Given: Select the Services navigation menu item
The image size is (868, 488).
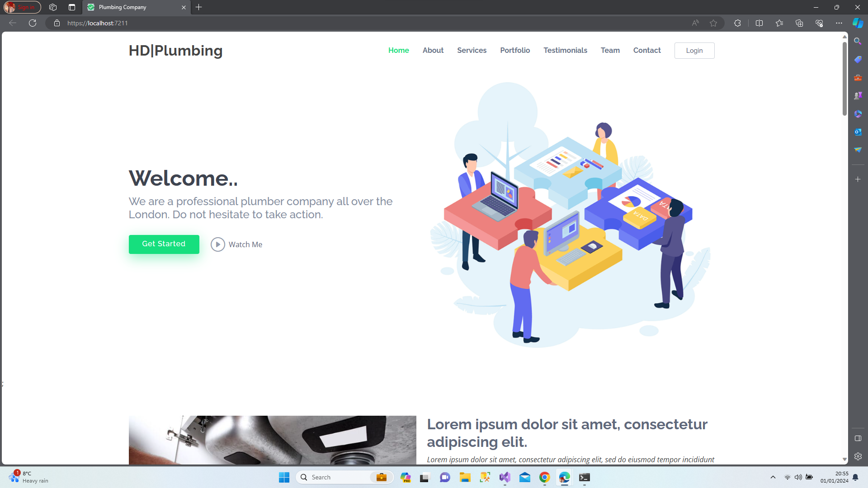Looking at the screenshot, I should pos(472,50).
